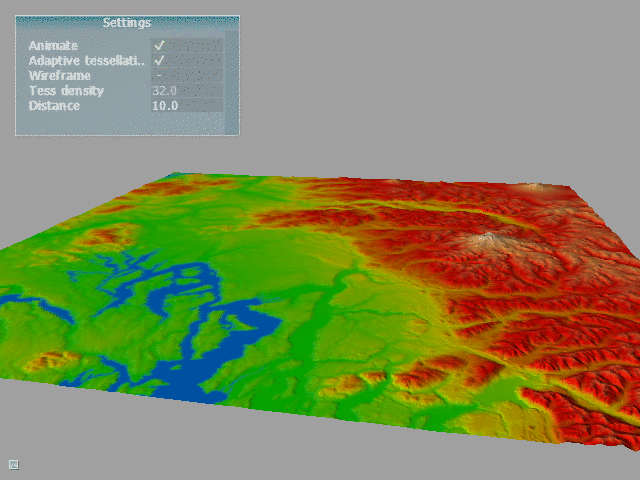
Task: Select the Tess density row label
Action: tap(66, 91)
